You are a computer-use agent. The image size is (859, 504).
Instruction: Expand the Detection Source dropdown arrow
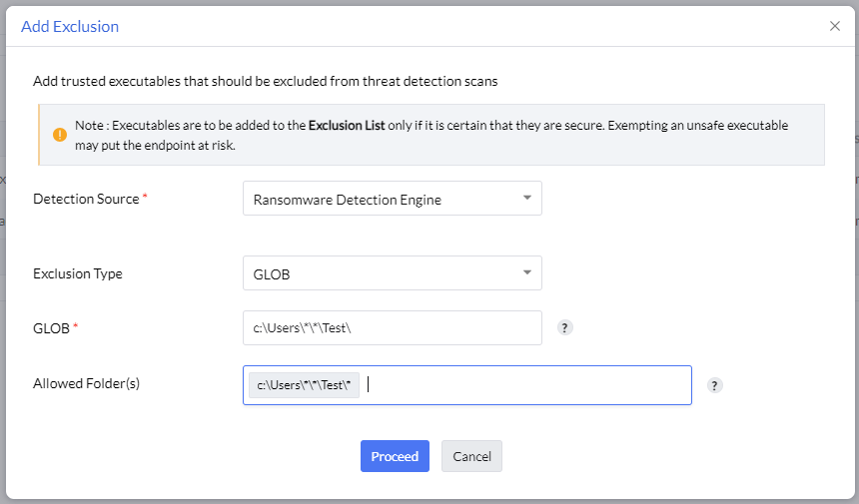coord(526,198)
